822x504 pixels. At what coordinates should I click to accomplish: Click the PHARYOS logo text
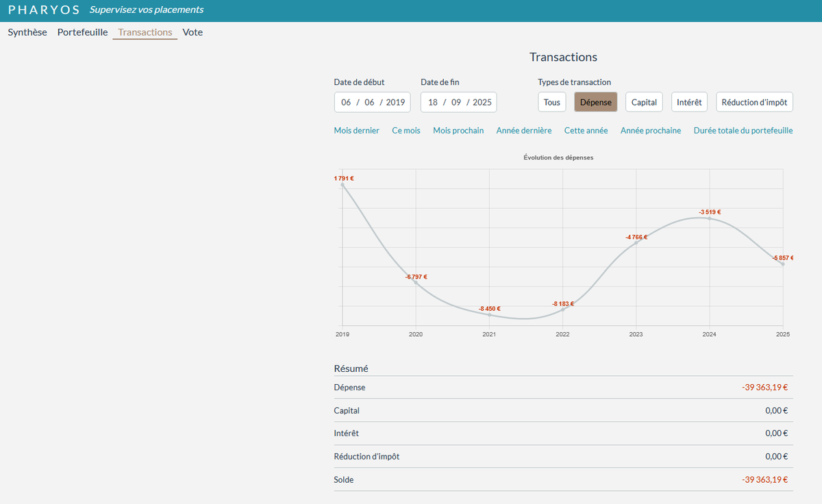tap(45, 10)
